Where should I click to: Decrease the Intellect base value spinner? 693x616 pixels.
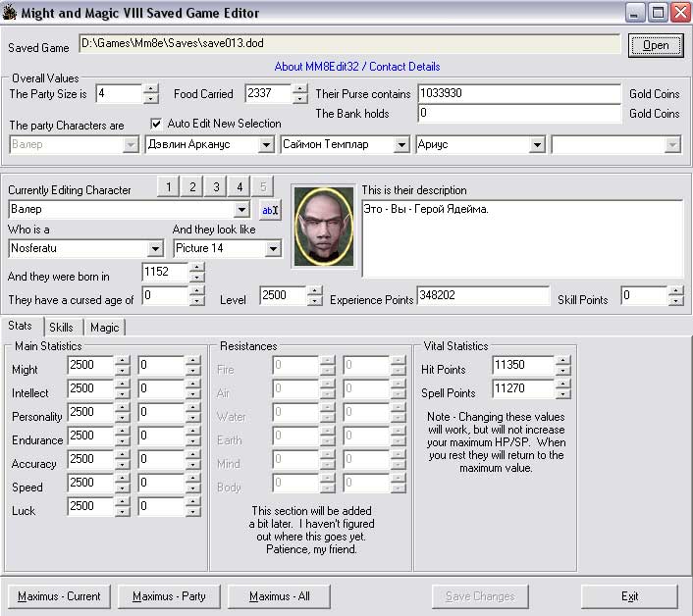122,394
